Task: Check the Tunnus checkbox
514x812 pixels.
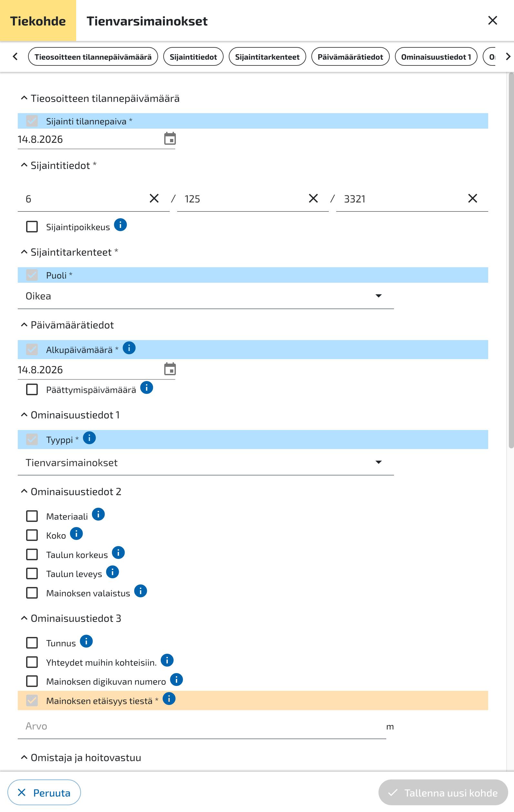Action: click(32, 643)
